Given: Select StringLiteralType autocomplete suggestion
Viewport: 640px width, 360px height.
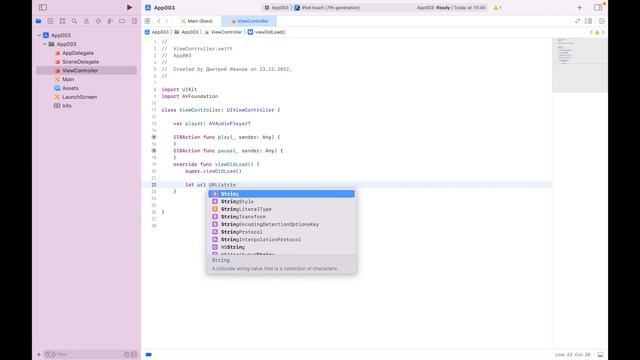Looking at the screenshot, I should coord(282,209).
